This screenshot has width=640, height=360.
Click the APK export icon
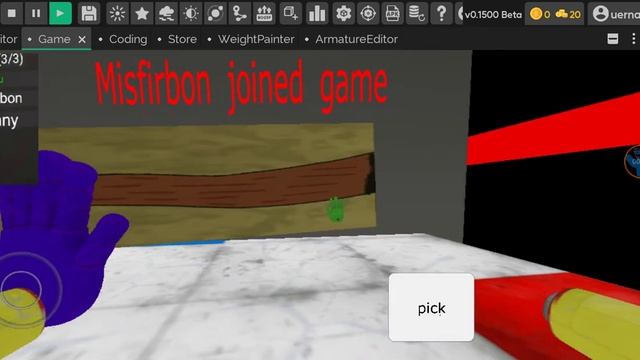[392, 13]
